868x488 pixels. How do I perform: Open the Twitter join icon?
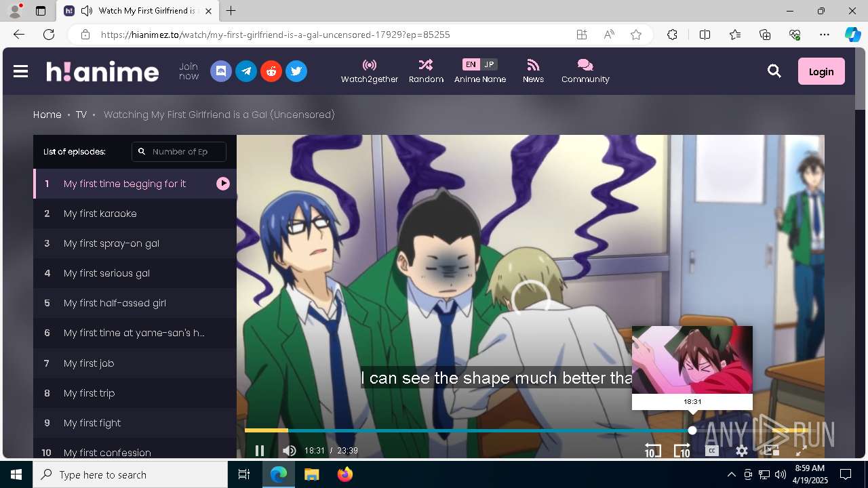pyautogui.click(x=296, y=71)
